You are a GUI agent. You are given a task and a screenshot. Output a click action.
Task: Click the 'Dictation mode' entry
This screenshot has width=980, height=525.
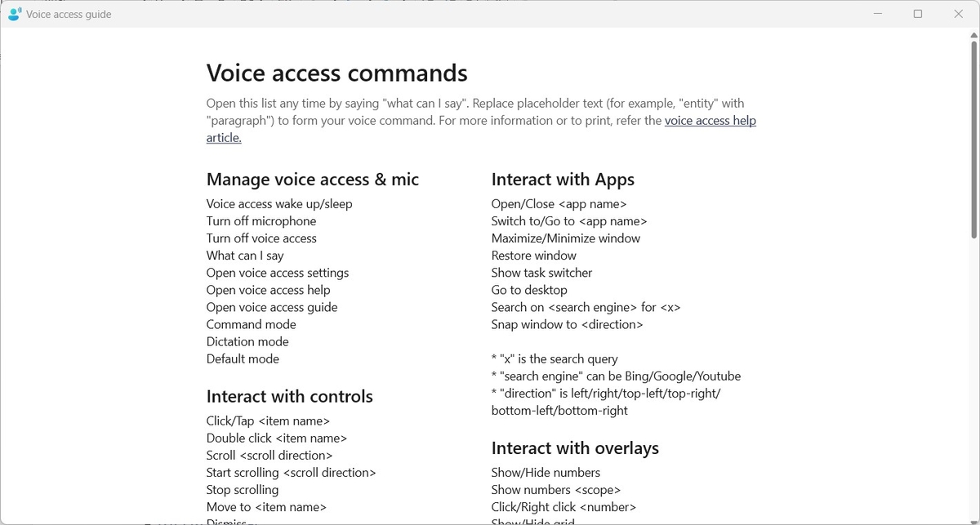click(247, 341)
